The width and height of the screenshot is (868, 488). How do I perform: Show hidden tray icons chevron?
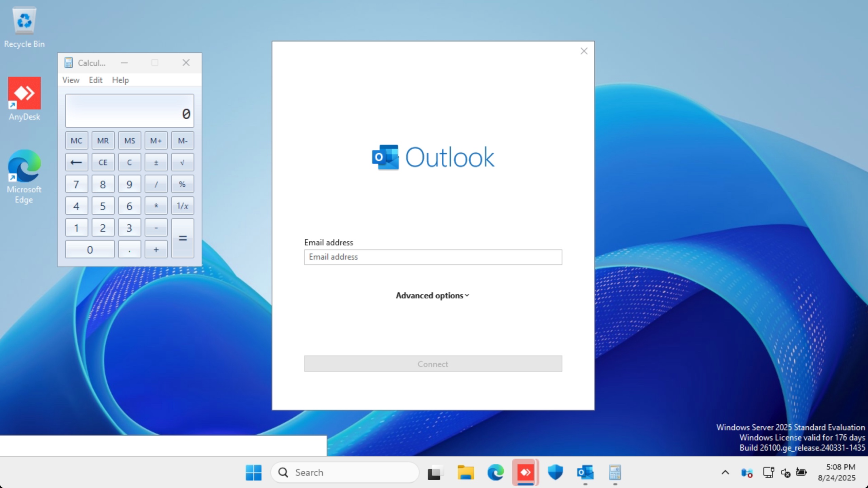(x=725, y=472)
